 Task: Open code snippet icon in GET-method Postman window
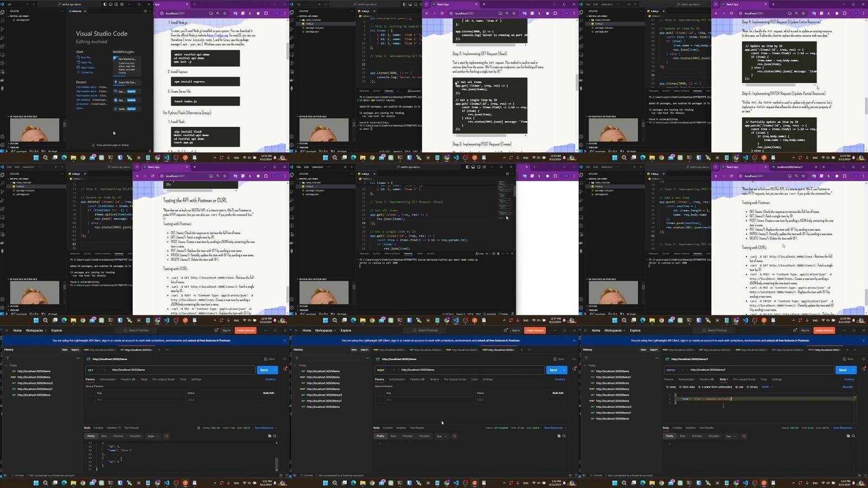click(285, 359)
